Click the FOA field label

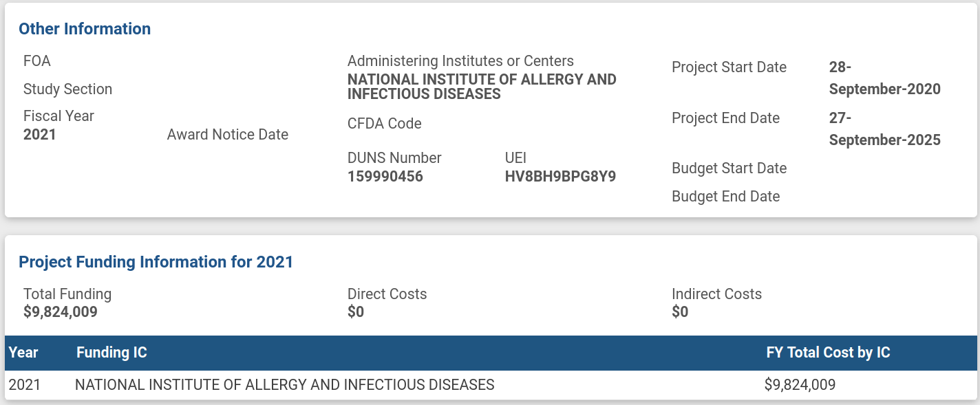(x=37, y=61)
